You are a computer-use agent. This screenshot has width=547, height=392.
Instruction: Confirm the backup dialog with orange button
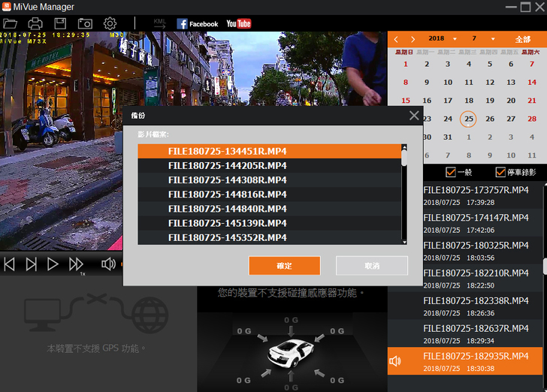pyautogui.click(x=284, y=266)
